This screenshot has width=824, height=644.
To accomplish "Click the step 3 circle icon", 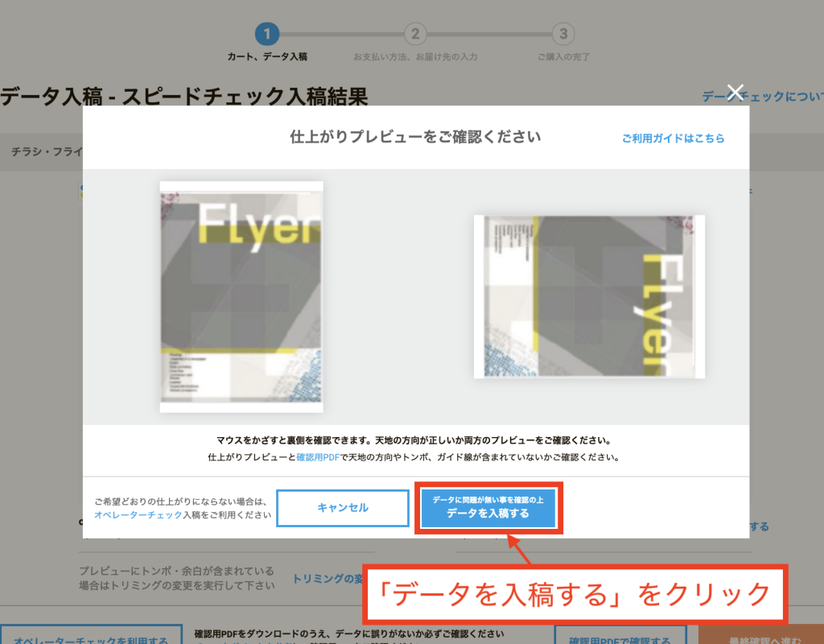I will 563,34.
